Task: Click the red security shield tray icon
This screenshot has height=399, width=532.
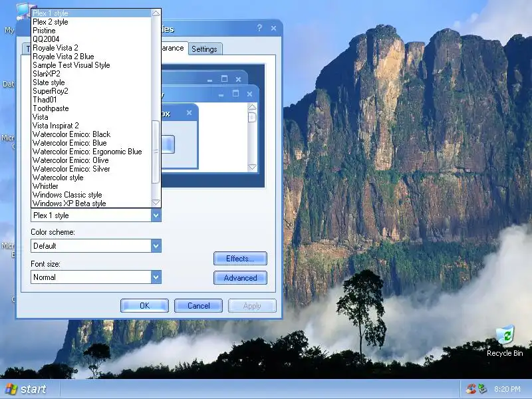Action: pyautogui.click(x=471, y=389)
